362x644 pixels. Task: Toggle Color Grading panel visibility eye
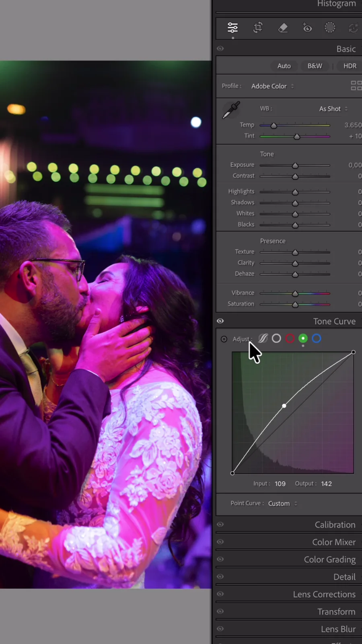[220, 559]
